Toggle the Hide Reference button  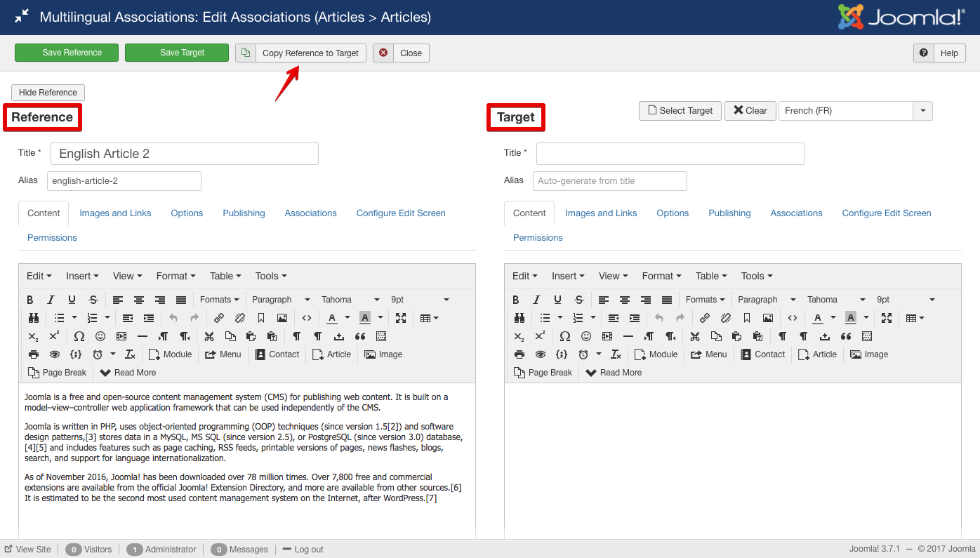(x=48, y=93)
